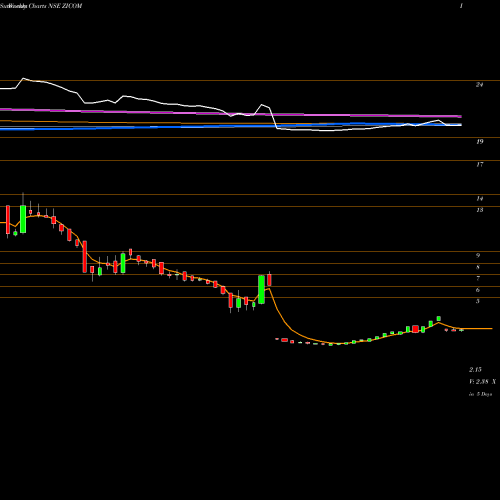Click the peak of the white indicator line

(23, 78)
